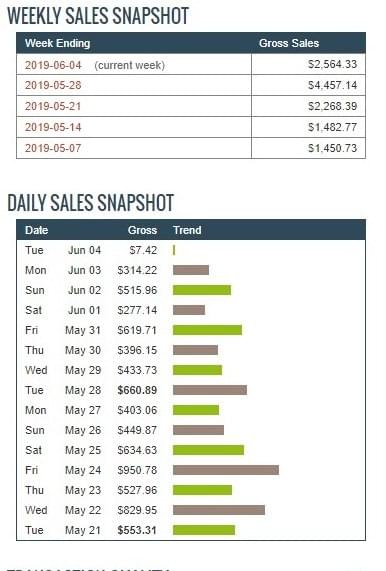
Task: Select the bold $660.89 gross amount
Action: click(137, 390)
